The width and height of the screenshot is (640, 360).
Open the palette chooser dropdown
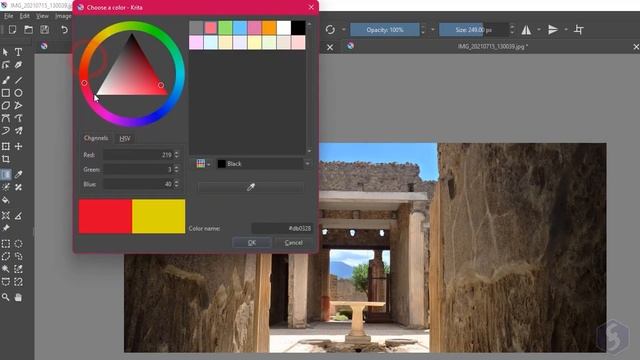pyautogui.click(x=203, y=164)
